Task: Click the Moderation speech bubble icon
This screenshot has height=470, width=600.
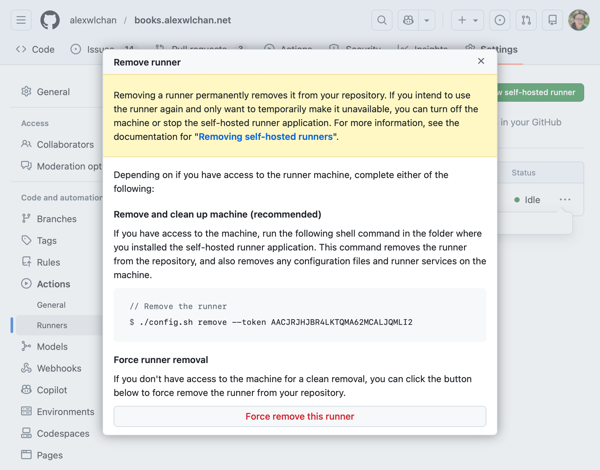Action: tap(26, 166)
